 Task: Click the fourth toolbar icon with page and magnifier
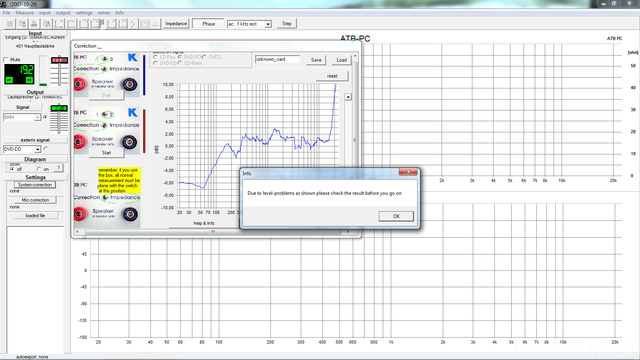[x=47, y=24]
